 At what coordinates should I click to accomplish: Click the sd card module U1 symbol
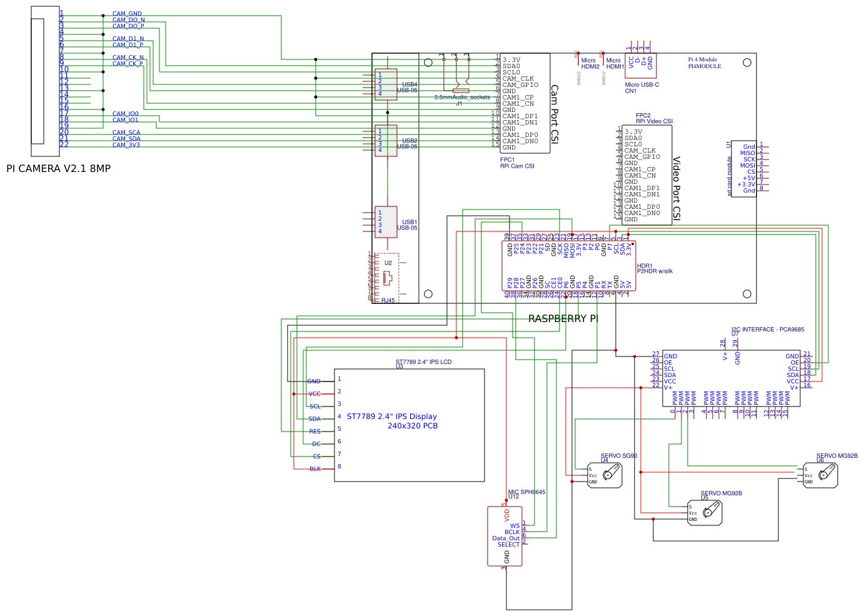(x=744, y=168)
